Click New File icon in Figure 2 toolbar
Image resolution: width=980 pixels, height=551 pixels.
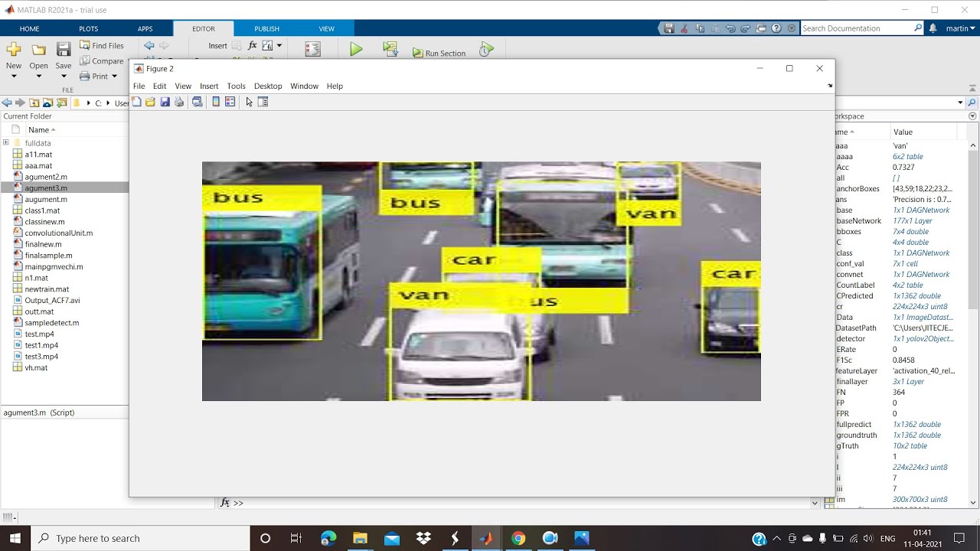136,102
